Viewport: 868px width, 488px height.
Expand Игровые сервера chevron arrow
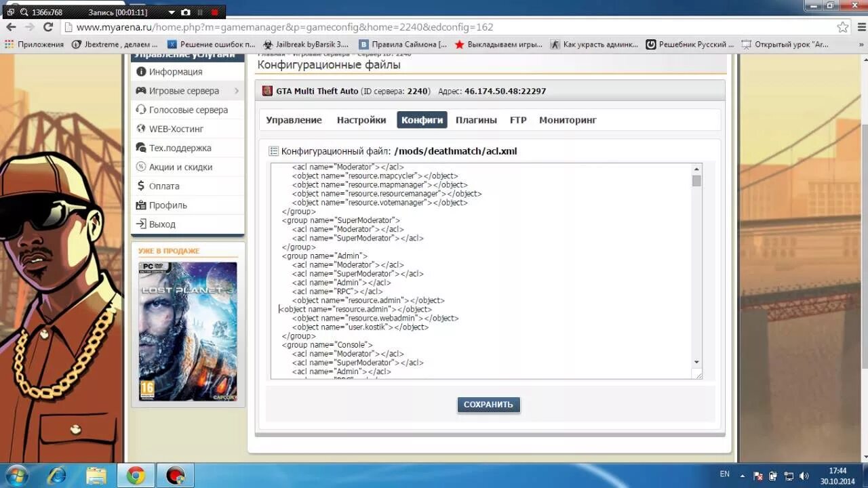237,91
